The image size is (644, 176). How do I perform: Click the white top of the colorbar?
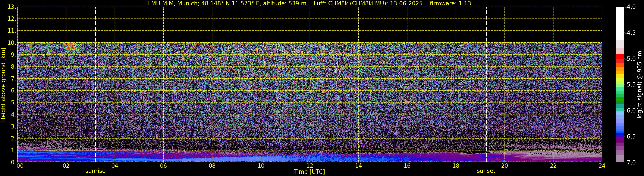coord(620,23)
